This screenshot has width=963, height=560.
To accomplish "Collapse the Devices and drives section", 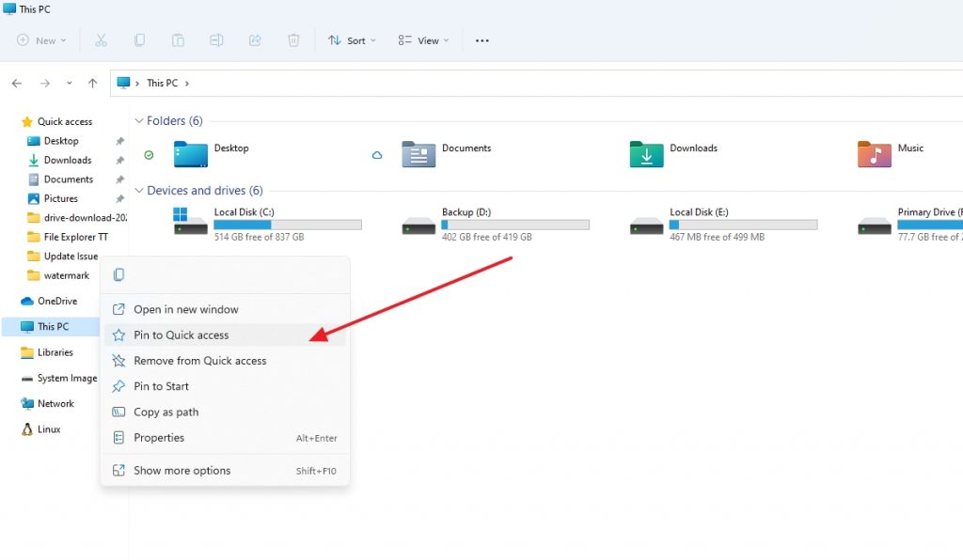I will (139, 190).
